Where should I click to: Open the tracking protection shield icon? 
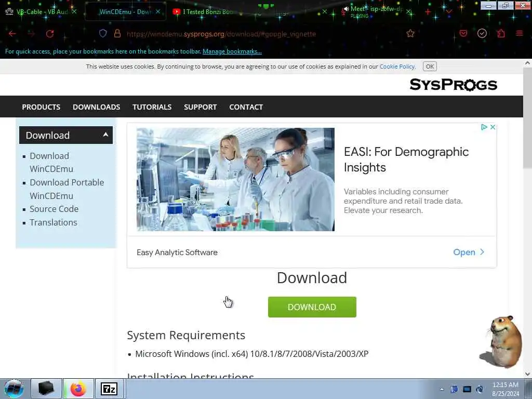click(103, 33)
